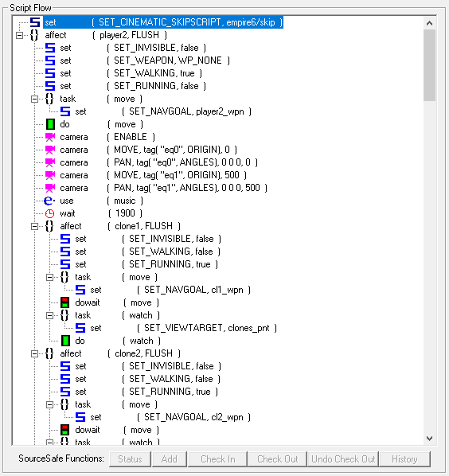
Task: Click braces icon for affect clone2
Action: point(49,353)
